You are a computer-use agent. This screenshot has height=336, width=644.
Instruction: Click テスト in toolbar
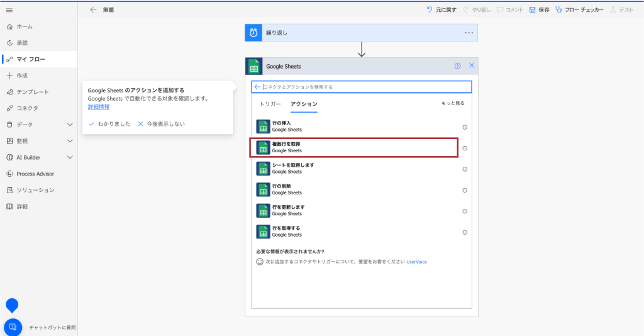coord(621,10)
